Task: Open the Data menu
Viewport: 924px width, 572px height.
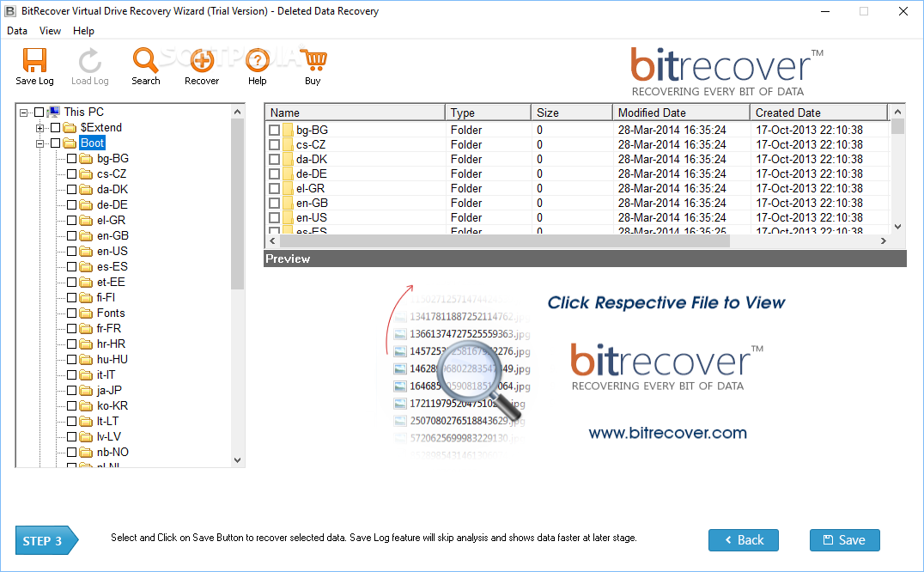Action: coord(17,31)
